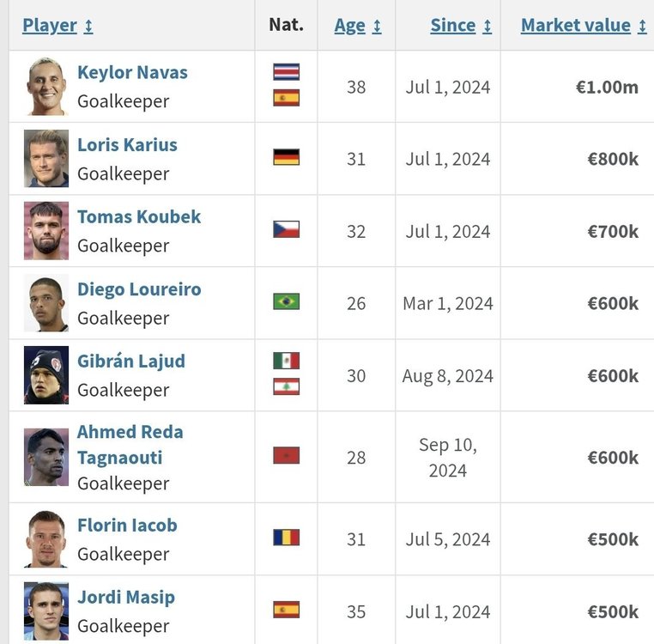The image size is (654, 644).
Task: Click the Market value column header
Action: (576, 26)
